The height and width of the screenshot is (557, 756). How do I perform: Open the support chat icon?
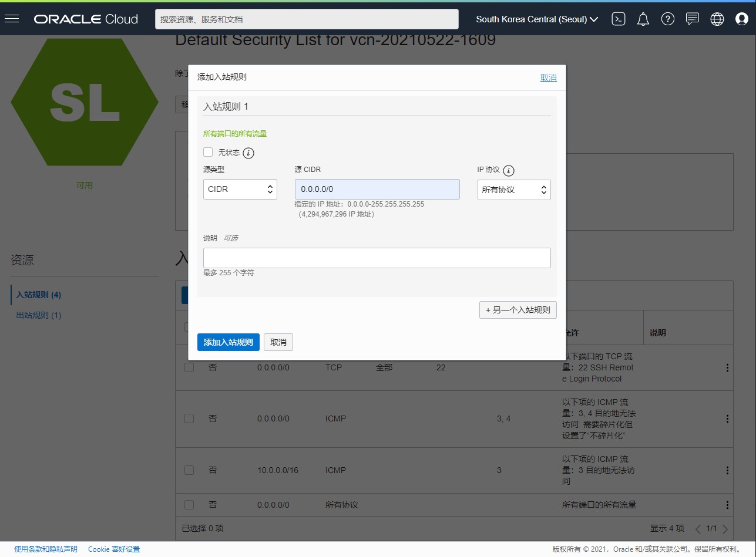(693, 19)
